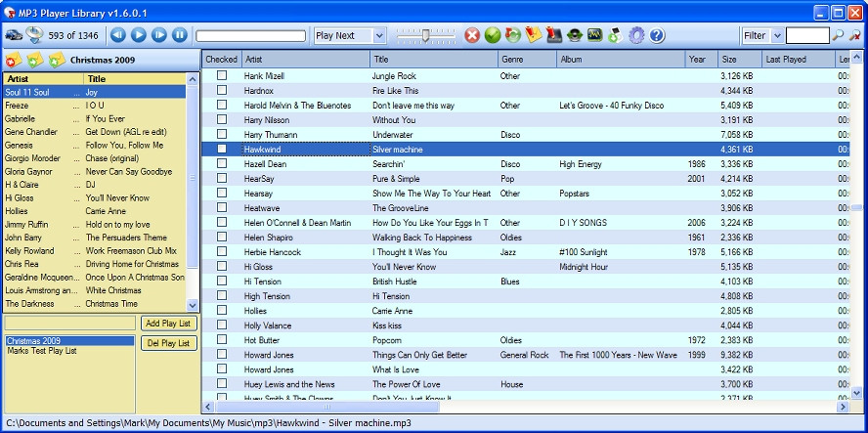Click the playlist pane scroll down arrow

193,305
